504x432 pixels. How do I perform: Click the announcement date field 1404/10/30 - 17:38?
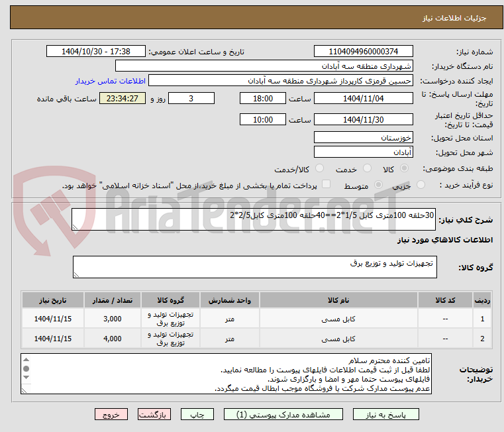pos(96,51)
